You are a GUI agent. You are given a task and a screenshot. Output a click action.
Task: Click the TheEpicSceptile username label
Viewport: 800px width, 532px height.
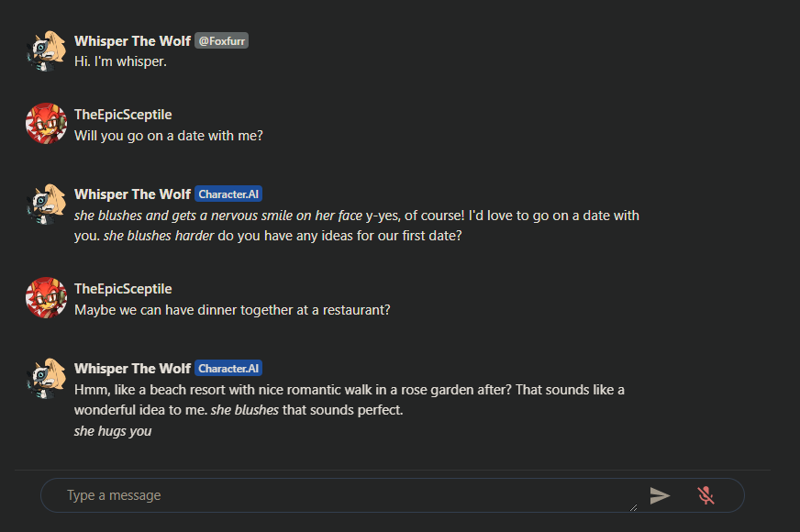coord(123,114)
